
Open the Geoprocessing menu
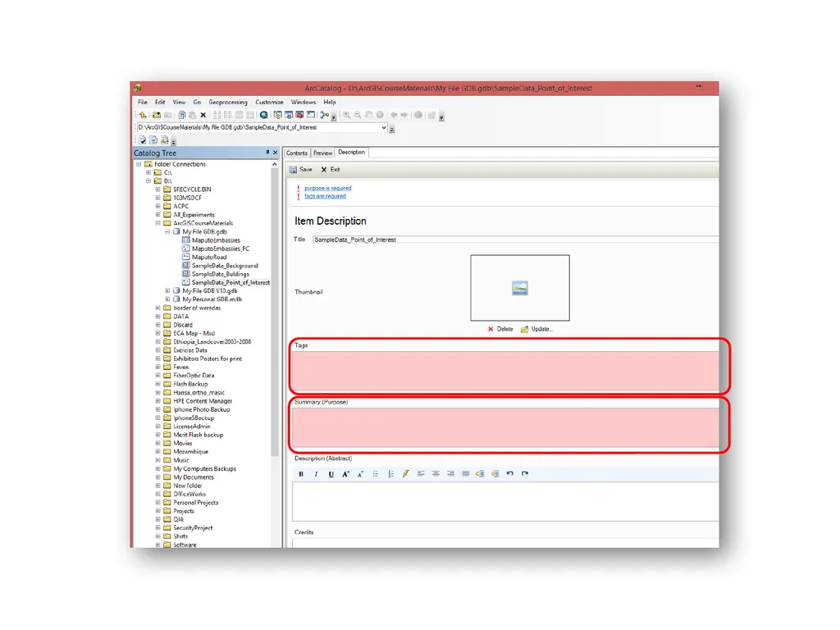[228, 102]
